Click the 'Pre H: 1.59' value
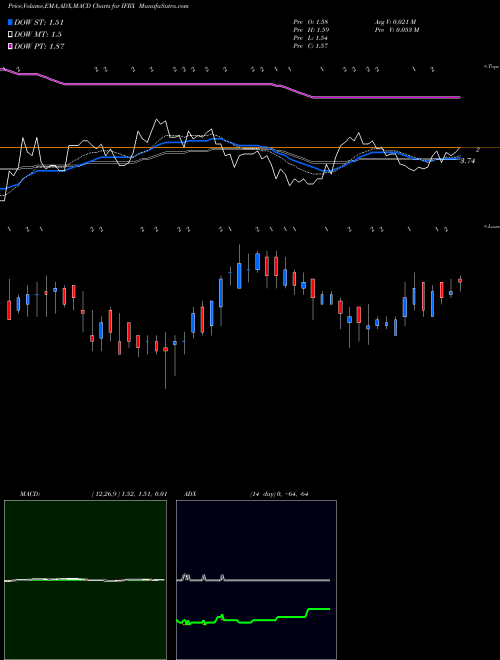Screen dimensions: 500x660 (x=311, y=30)
